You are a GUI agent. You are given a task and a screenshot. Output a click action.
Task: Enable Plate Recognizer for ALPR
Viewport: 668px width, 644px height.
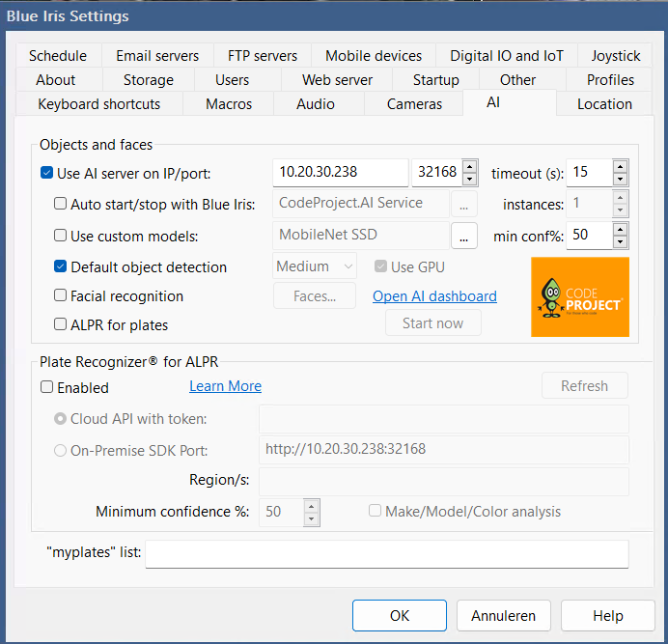[46, 386]
